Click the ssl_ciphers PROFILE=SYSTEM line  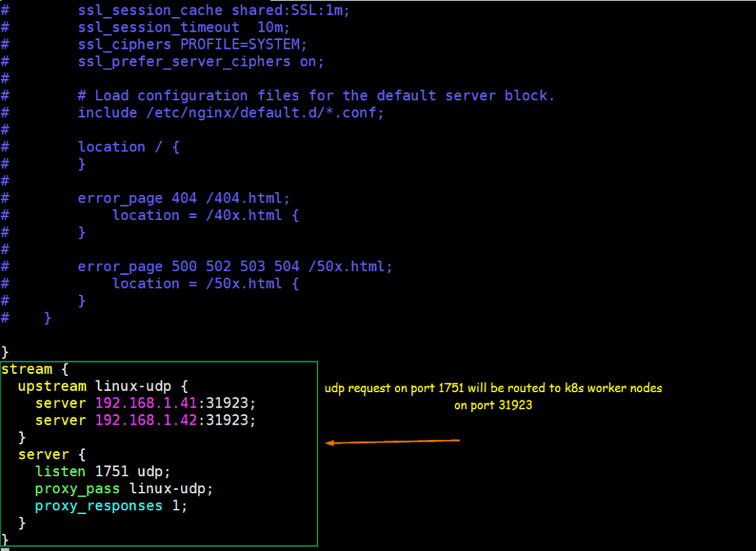[x=192, y=44]
